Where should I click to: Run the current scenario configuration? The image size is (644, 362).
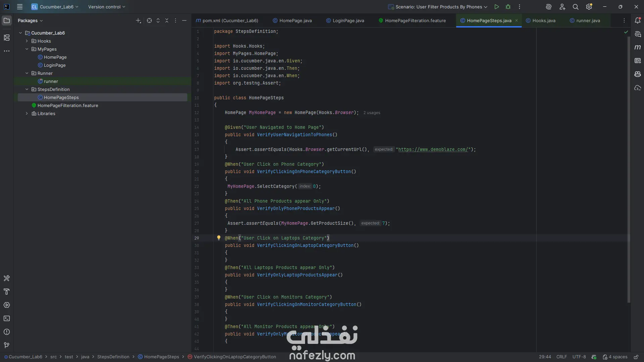pos(497,7)
